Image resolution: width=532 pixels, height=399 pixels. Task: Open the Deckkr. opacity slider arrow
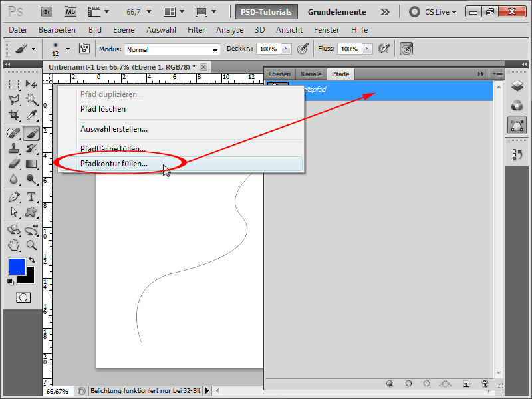click(286, 49)
